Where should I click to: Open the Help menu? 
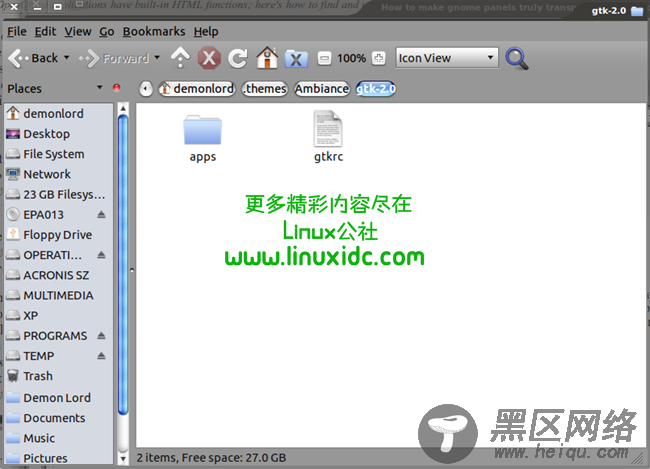tap(206, 32)
